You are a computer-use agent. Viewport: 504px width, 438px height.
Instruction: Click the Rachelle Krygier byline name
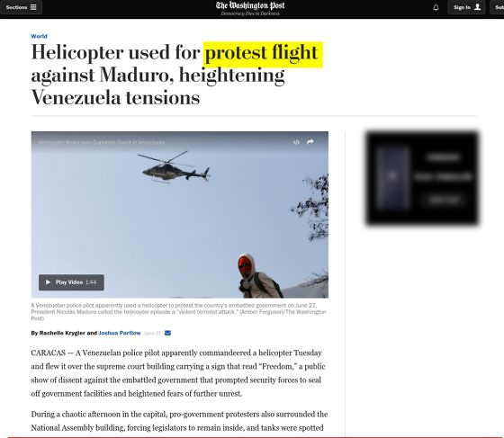[62, 333]
